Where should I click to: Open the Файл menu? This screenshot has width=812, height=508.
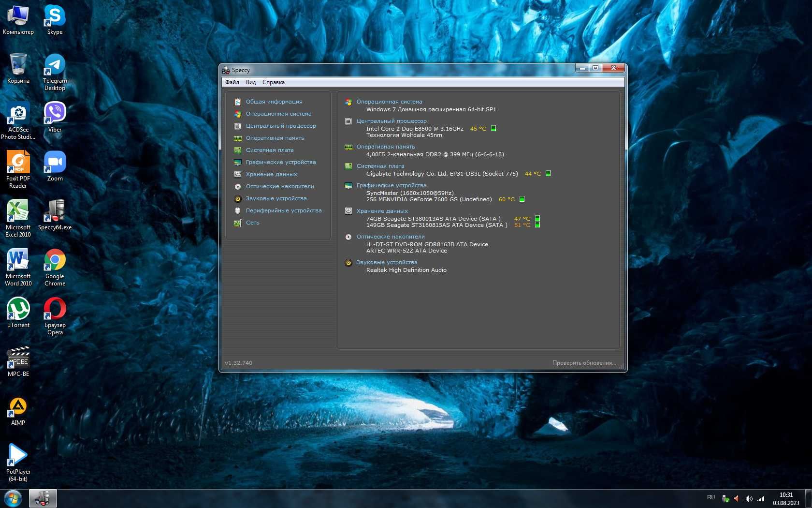click(x=232, y=82)
